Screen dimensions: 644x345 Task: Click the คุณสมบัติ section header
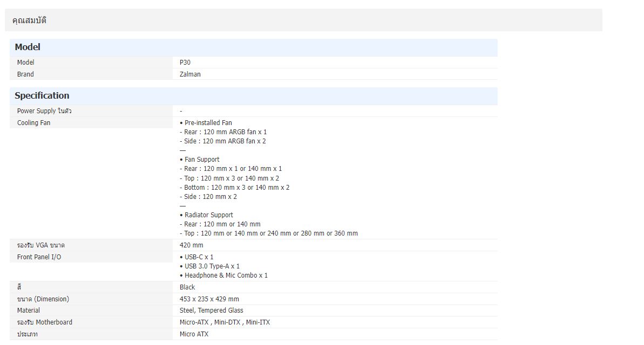(29, 20)
